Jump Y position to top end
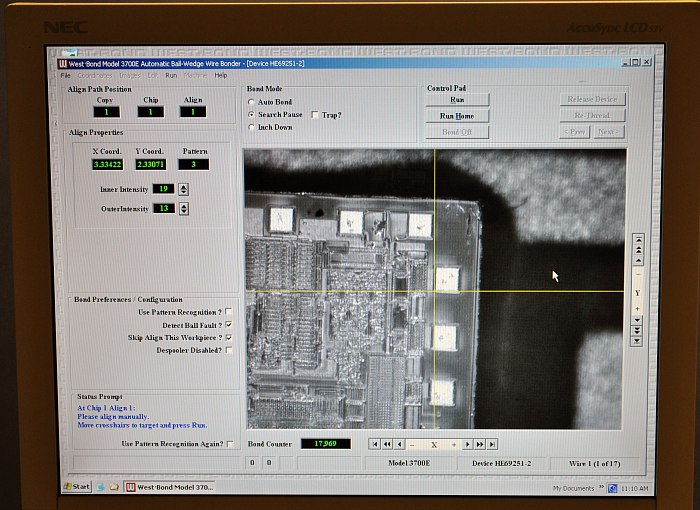Viewport: 700px width, 510px height. pos(639,239)
